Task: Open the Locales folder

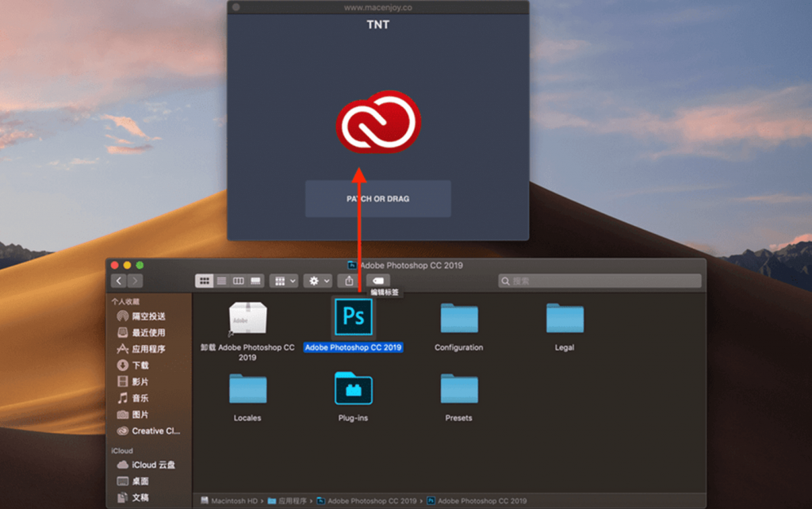Action: tap(247, 388)
